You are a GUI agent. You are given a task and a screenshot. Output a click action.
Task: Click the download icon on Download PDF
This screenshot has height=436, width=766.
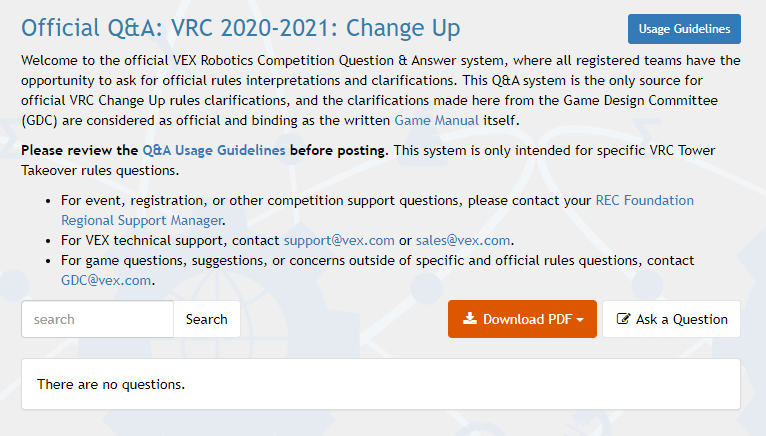coord(470,320)
